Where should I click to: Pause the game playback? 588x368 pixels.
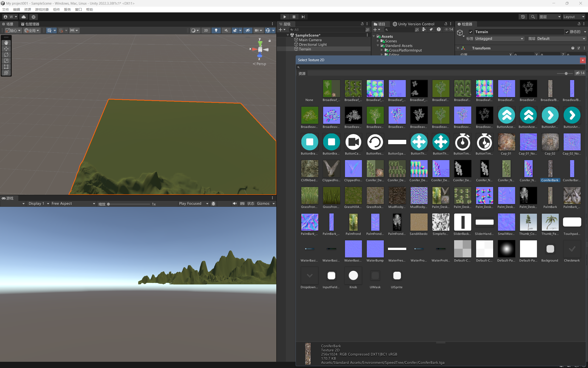(x=294, y=17)
